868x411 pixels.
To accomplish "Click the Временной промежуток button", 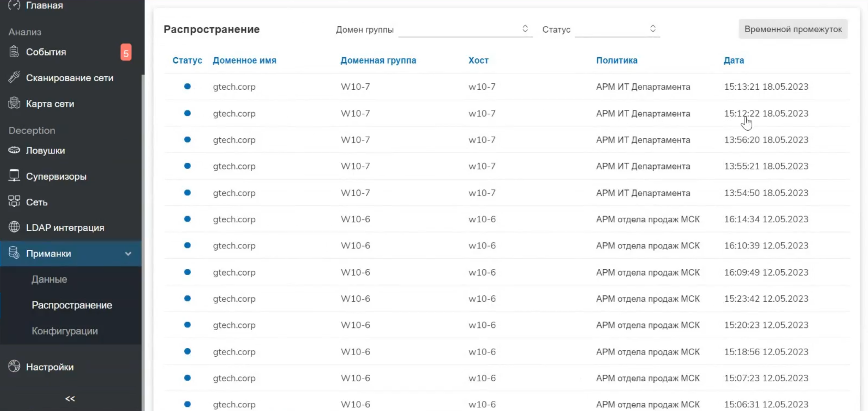I will coord(793,29).
